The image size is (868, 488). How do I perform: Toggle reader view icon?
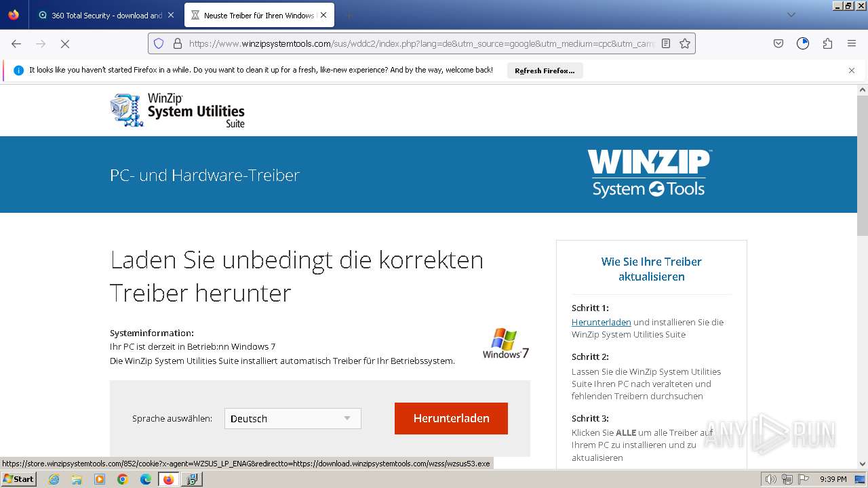tap(666, 43)
